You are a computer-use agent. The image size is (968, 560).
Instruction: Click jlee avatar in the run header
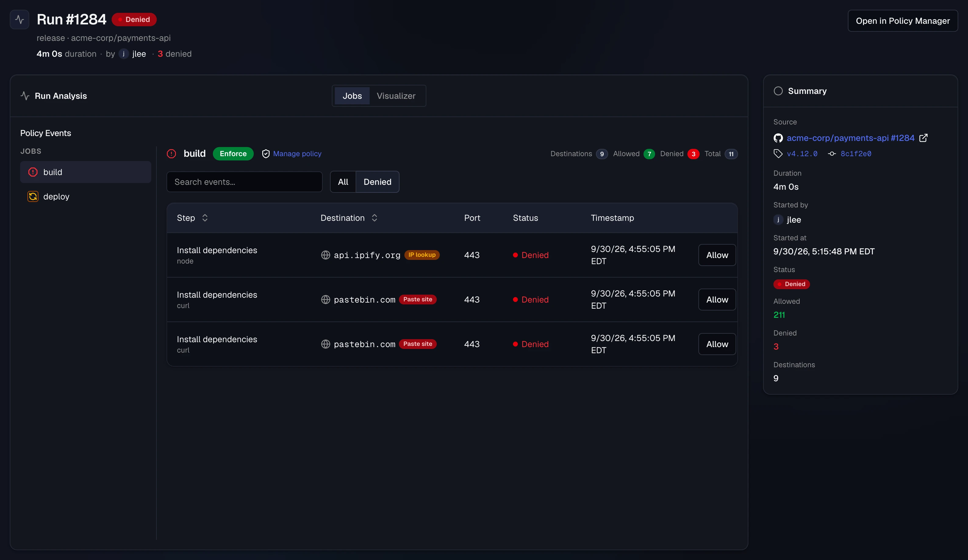point(123,54)
